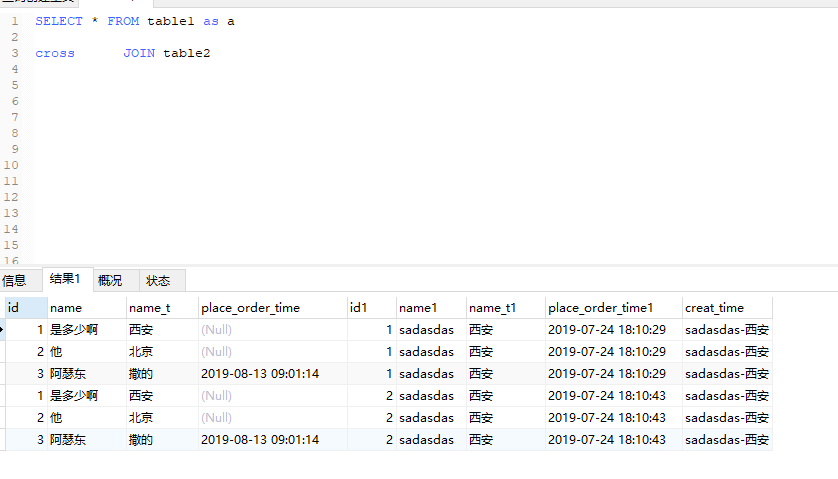Click the creat_time column header
838x479 pixels.
click(x=725, y=307)
